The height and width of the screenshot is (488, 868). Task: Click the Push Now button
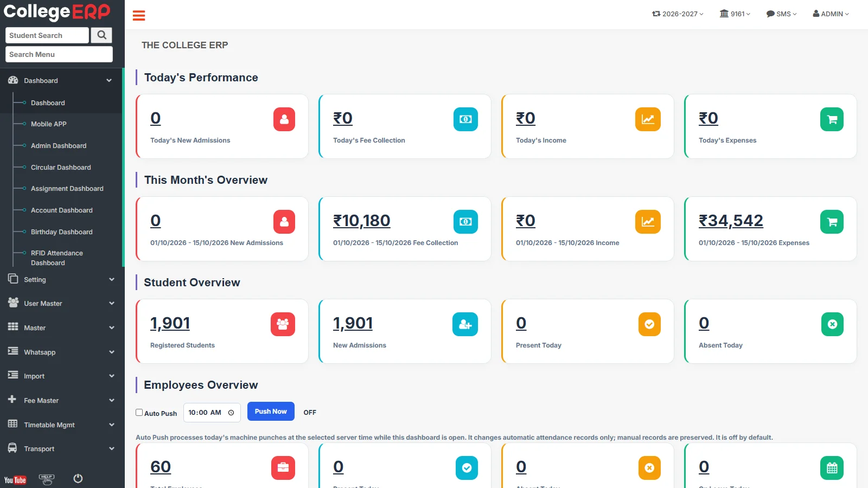coord(271,412)
